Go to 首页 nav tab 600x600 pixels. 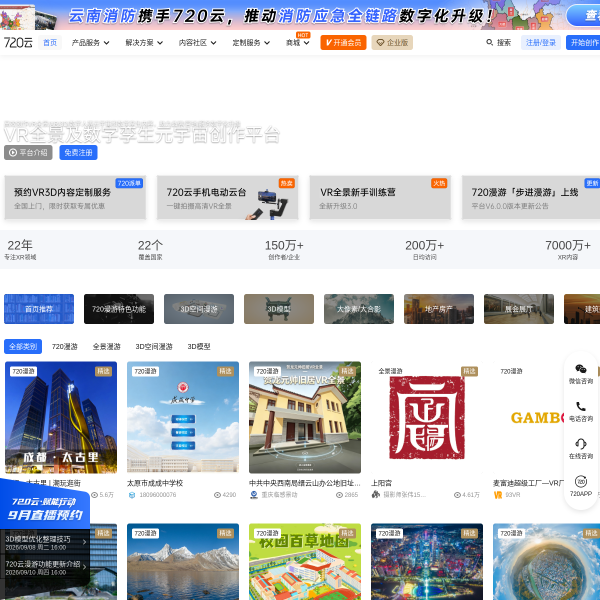(50, 42)
